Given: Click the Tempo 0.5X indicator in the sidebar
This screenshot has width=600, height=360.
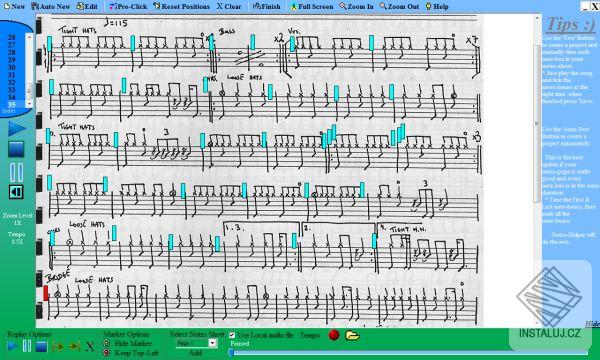Looking at the screenshot, I should pyautogui.click(x=17, y=238).
